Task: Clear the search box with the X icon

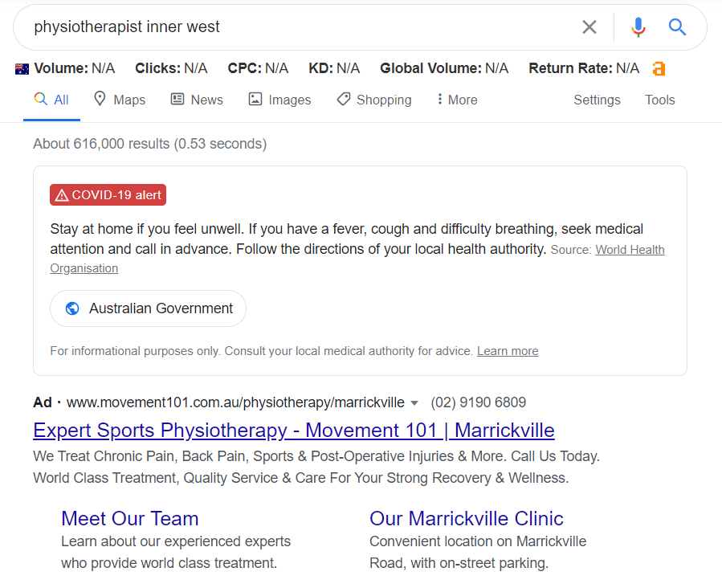Action: point(589,27)
